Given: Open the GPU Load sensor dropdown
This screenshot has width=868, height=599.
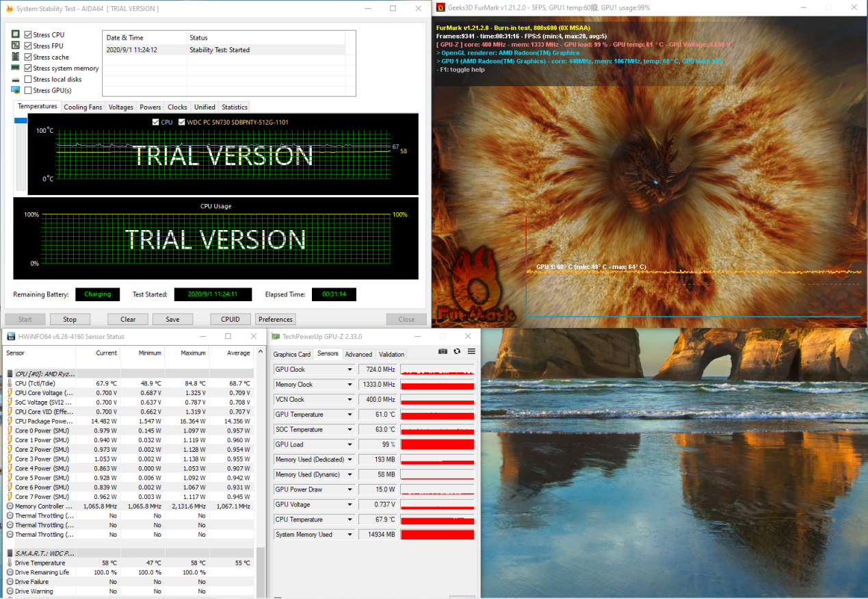Looking at the screenshot, I should coord(350,444).
